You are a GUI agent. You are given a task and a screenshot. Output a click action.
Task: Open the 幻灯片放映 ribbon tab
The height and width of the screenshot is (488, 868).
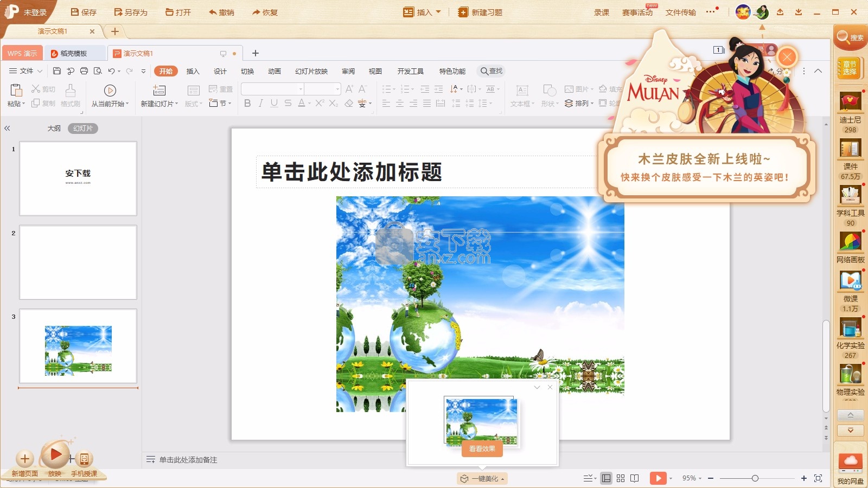tap(311, 71)
